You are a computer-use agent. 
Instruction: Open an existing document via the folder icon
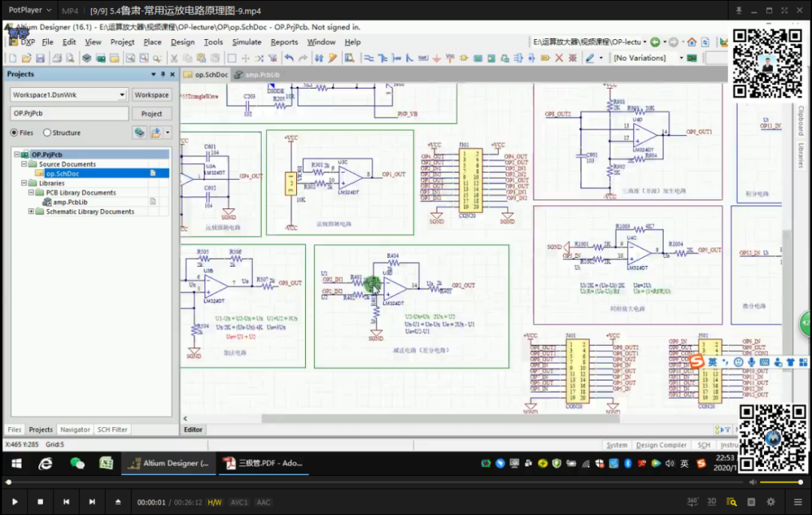coord(26,59)
